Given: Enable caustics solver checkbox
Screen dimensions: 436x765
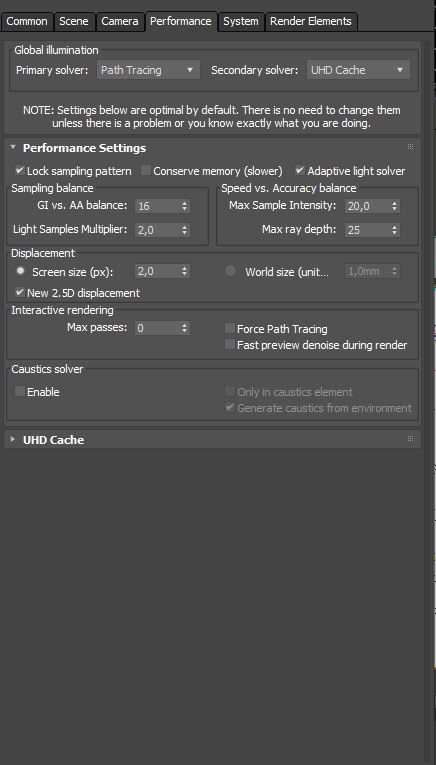Looking at the screenshot, I should pos(20,391).
